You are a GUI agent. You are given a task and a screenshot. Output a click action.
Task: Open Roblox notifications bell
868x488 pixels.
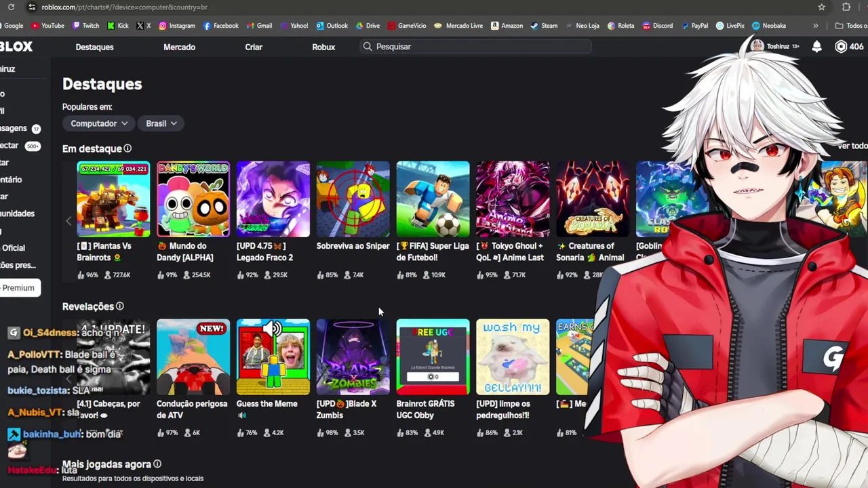tap(816, 46)
